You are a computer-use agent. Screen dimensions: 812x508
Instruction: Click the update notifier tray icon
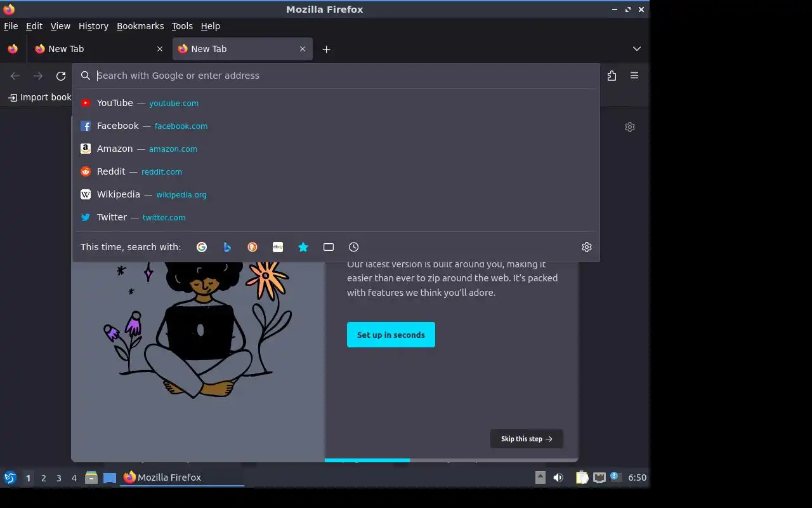(616, 478)
